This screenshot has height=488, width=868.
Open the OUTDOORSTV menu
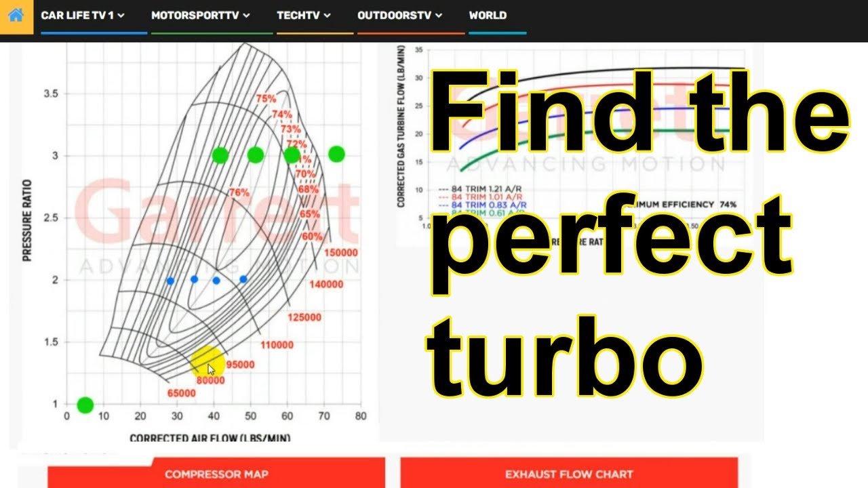pyautogui.click(x=397, y=15)
